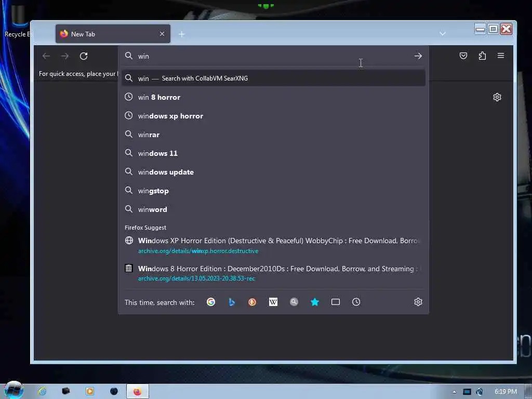Image resolution: width=532 pixels, height=399 pixels.
Task: Open Windows XP Horror Edition archive.org result
Action: pos(273,245)
